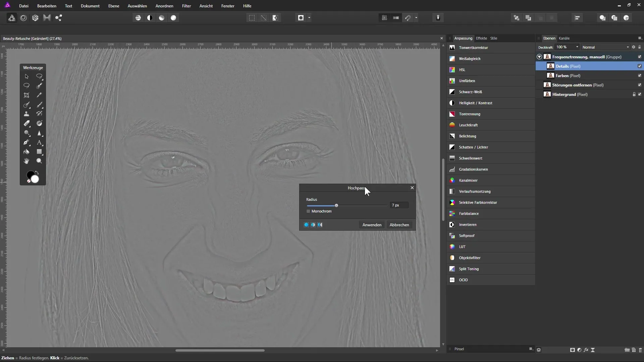Add a Gradationskurven adjustment

[x=491, y=169]
